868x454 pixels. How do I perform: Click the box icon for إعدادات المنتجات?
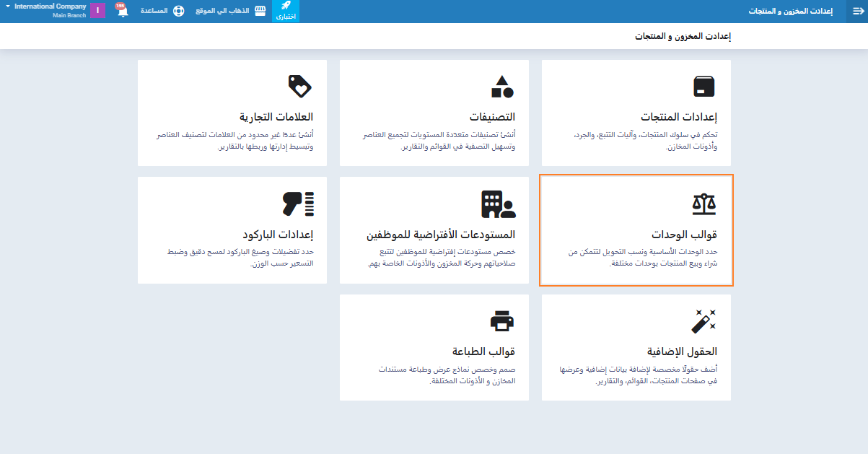(703, 87)
